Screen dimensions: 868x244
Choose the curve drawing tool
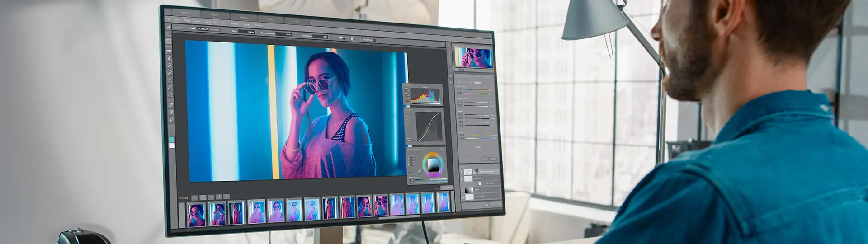coord(170,94)
